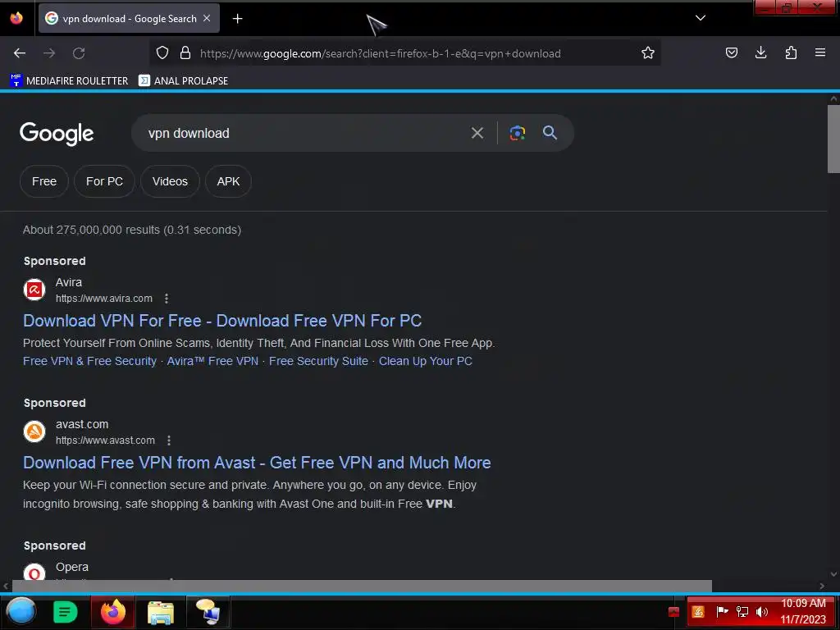The image size is (840, 630).
Task: Open the computer chat taskbar icon
Action: 208,612
